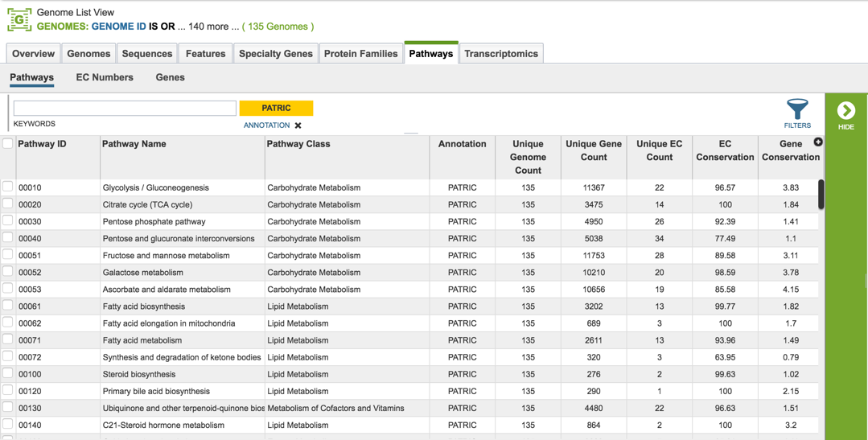Click EC conservation value 77.49

(725, 239)
